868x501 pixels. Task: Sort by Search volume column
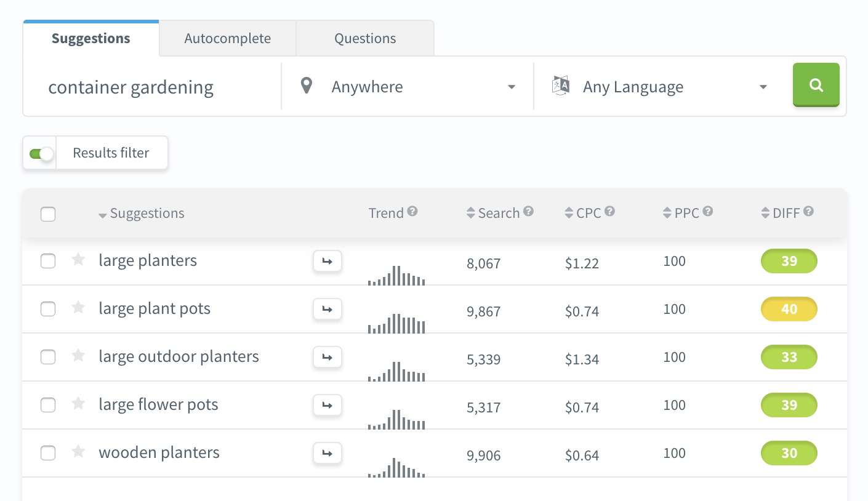(x=493, y=214)
